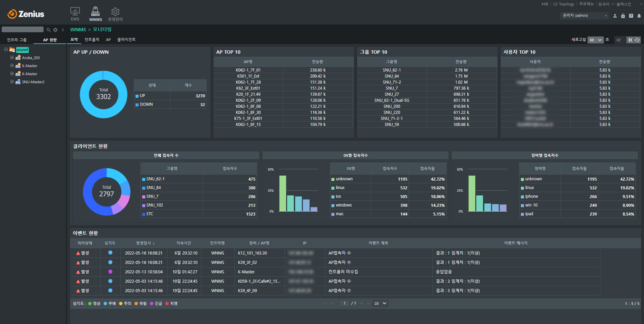The image size is (644, 324).
Task: Click the Aruba_203 controller icon
Action: [x=18, y=58]
